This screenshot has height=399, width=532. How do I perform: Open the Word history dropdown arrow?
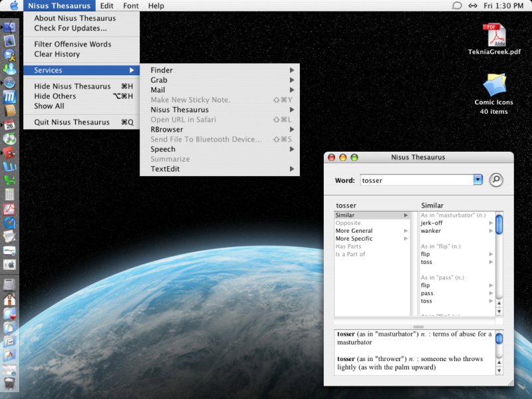coord(477,180)
